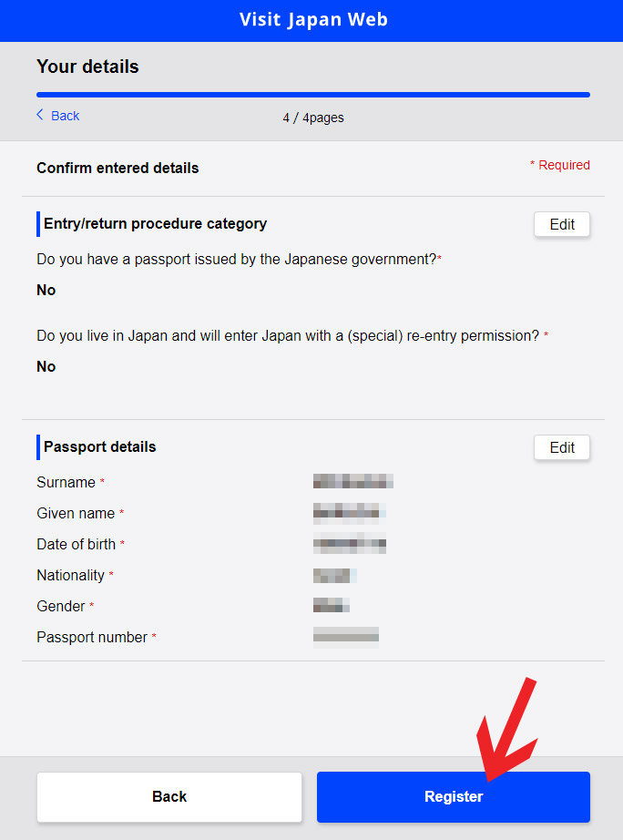
Task: Click the Entry/return procedure category heading
Action: pos(155,223)
